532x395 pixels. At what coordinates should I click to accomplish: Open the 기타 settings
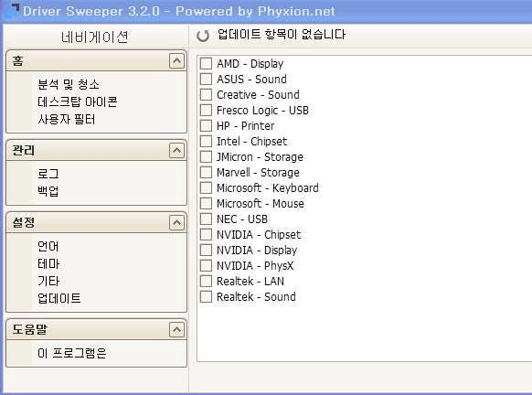click(x=48, y=281)
